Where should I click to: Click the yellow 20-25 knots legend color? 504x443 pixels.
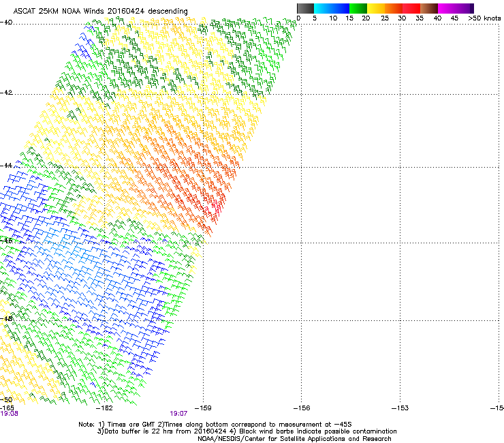(x=376, y=8)
